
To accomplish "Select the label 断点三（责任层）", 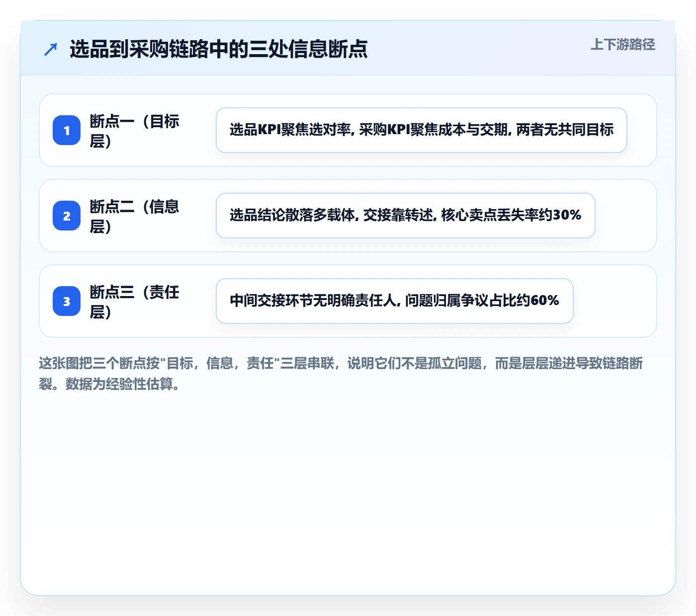I will tap(135, 302).
